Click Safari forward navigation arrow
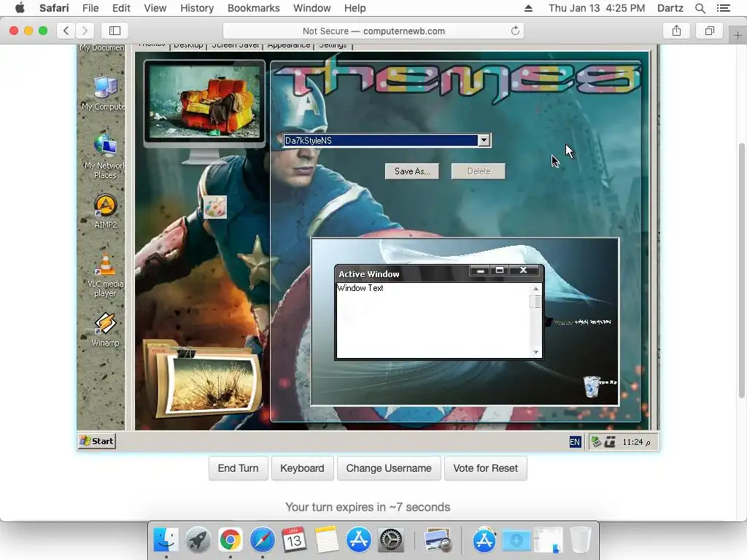This screenshot has width=747, height=560. coord(85,31)
